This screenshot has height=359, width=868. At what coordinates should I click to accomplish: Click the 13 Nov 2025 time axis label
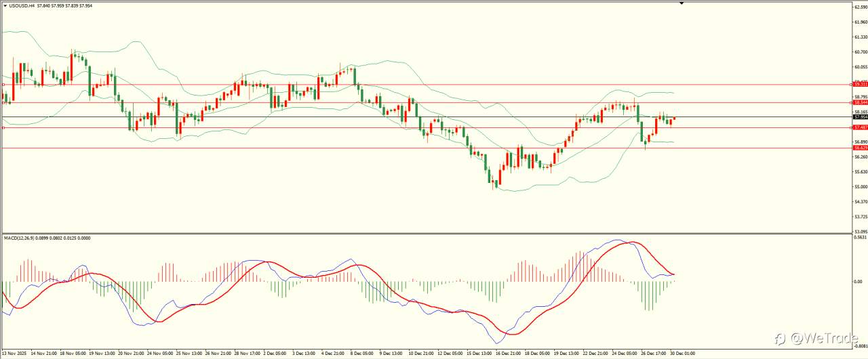tap(16, 353)
